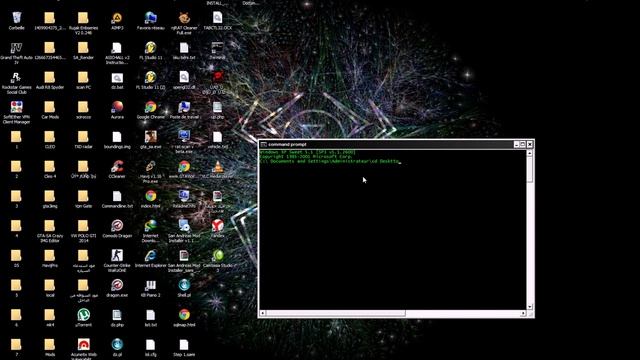Open the CLEO folder

pos(50,137)
